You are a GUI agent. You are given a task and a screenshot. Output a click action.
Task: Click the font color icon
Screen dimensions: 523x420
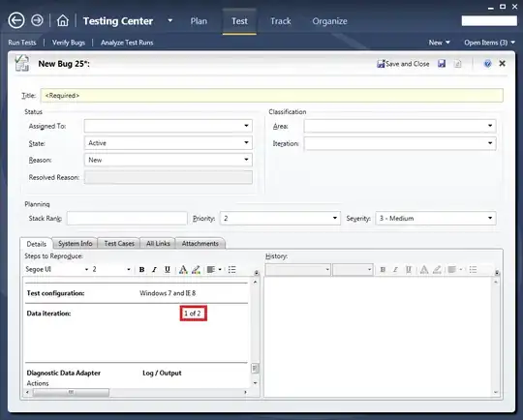point(183,270)
